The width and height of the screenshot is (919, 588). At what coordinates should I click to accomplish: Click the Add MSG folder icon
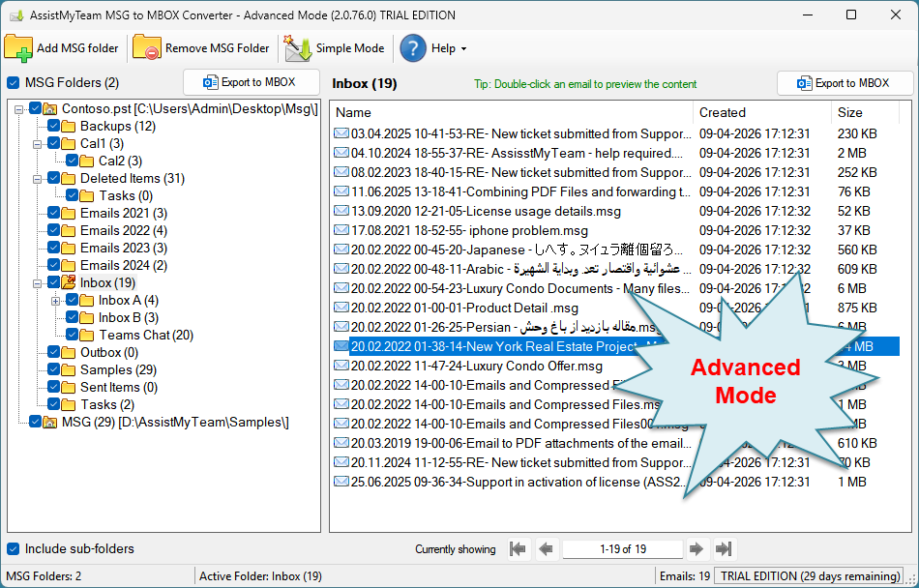click(x=18, y=48)
